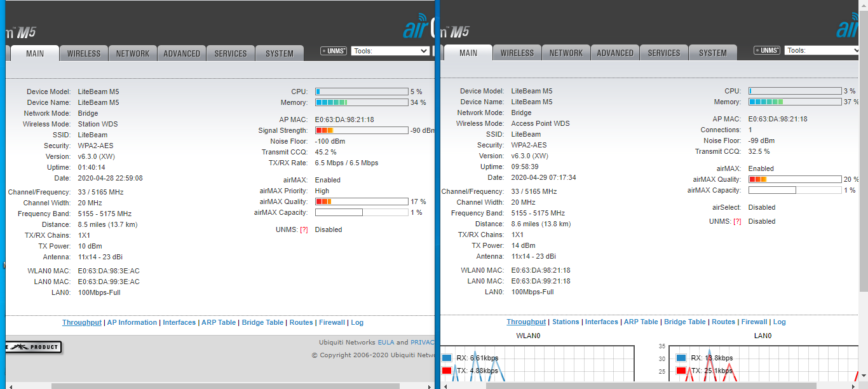Click airOS logo in left window
The height and width of the screenshot is (389, 868).
(x=418, y=28)
